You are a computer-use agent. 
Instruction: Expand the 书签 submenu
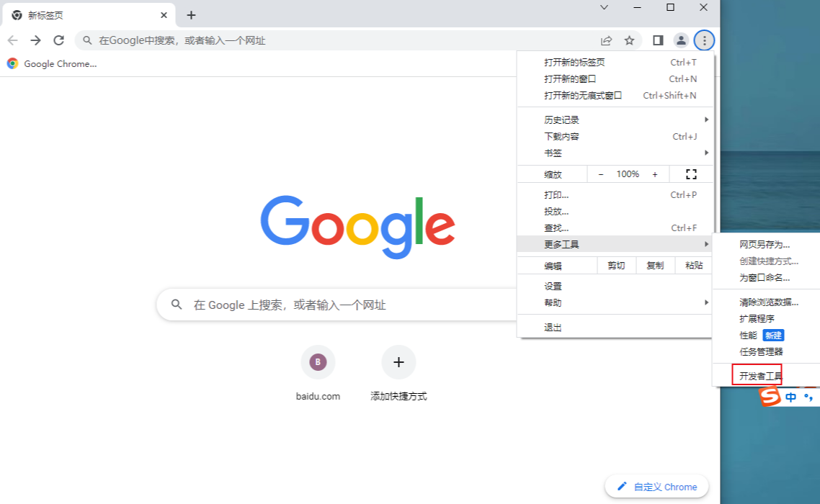[x=615, y=153]
